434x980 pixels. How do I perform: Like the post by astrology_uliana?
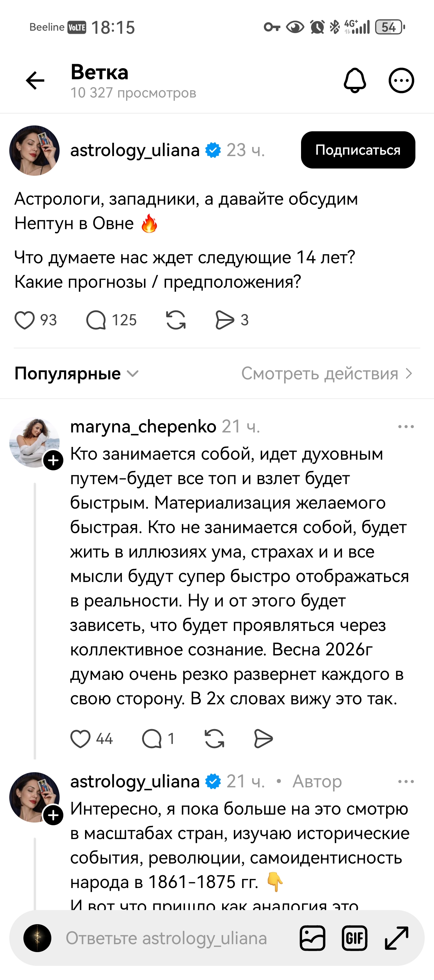pos(25,321)
